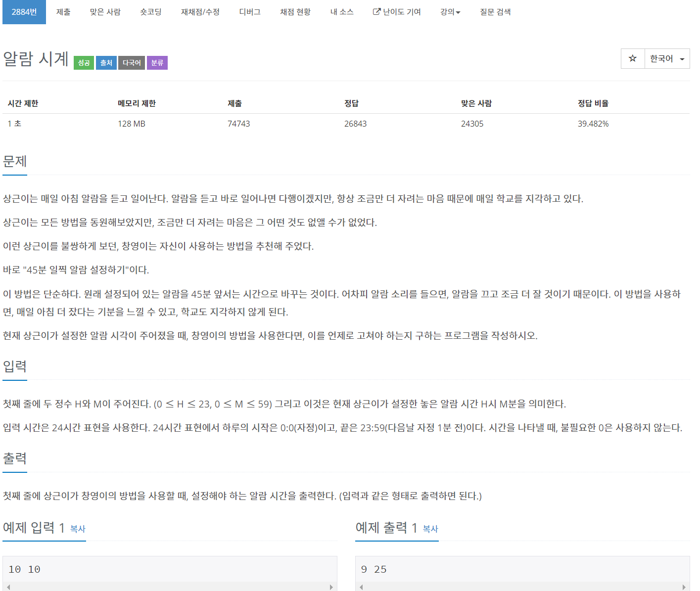
Task: Copy example output 1 with 복사
Action: 430,529
